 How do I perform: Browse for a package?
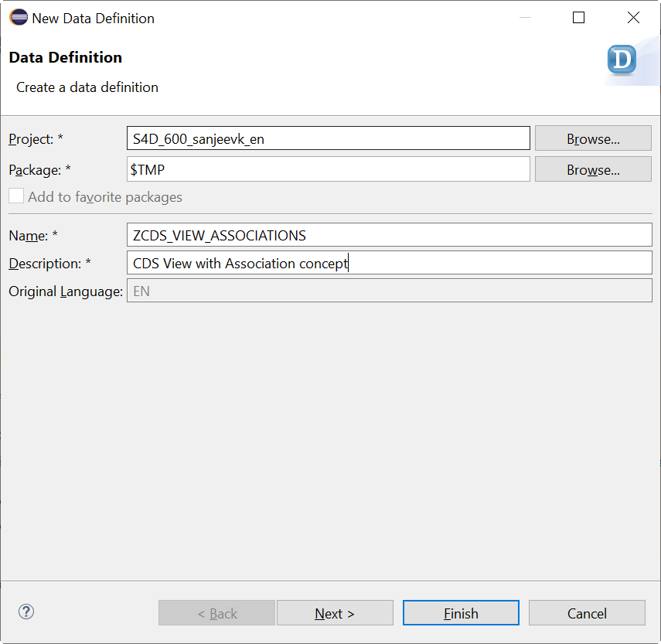point(593,169)
